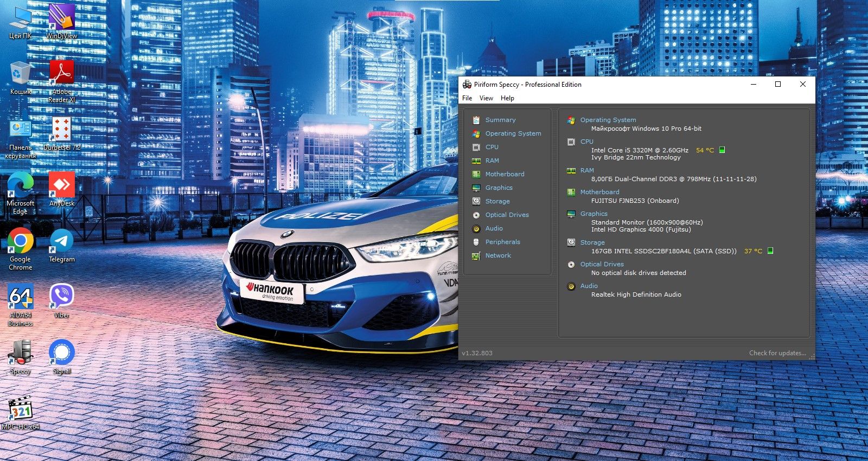This screenshot has width=868, height=461.
Task: Click the Graphics heading link in summary
Action: coord(593,214)
